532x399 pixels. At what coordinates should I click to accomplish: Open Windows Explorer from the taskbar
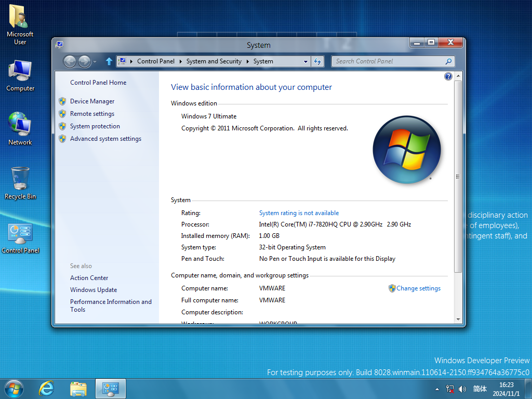click(x=78, y=389)
